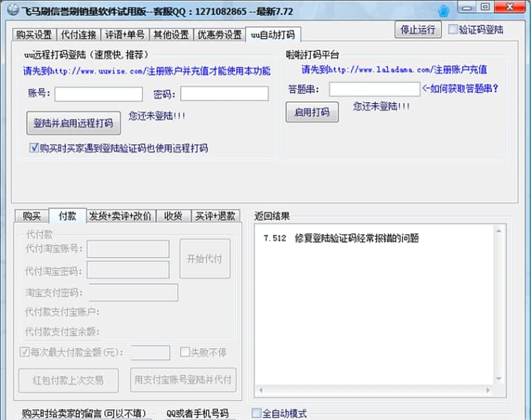
Task: Open the 发货+卖评+改价 tab
Action: (x=121, y=216)
